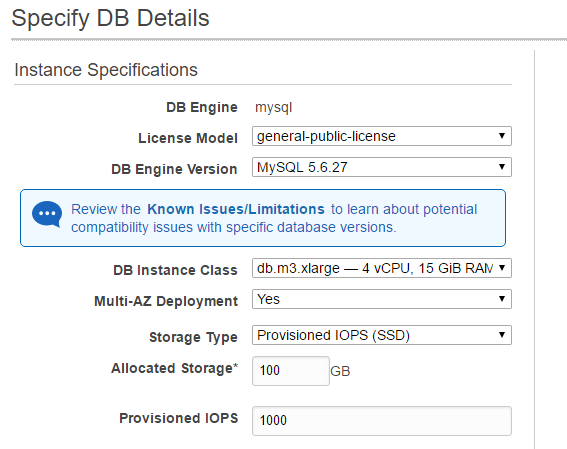This screenshot has width=567, height=449.
Task: Open the DB Instance Class dropdown
Action: (x=381, y=268)
